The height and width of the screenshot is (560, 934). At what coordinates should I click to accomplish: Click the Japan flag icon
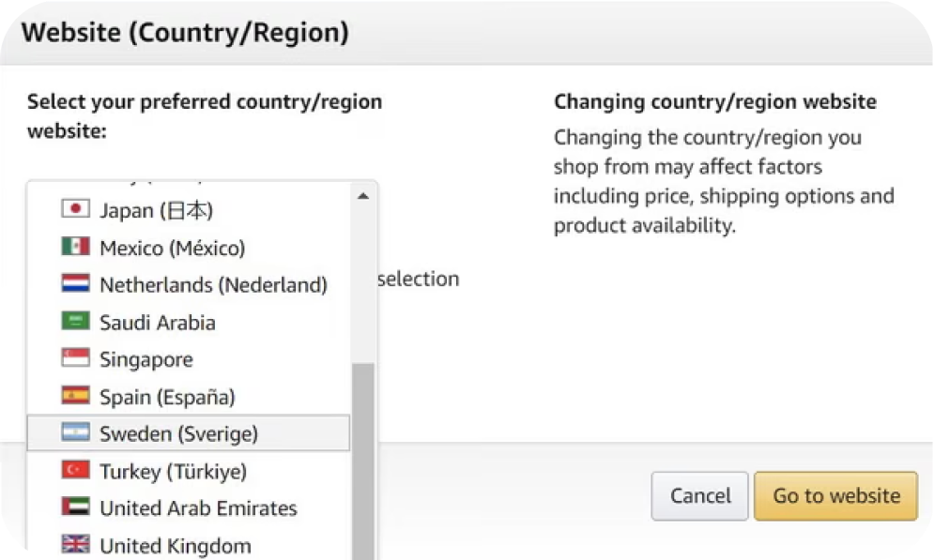coord(75,209)
